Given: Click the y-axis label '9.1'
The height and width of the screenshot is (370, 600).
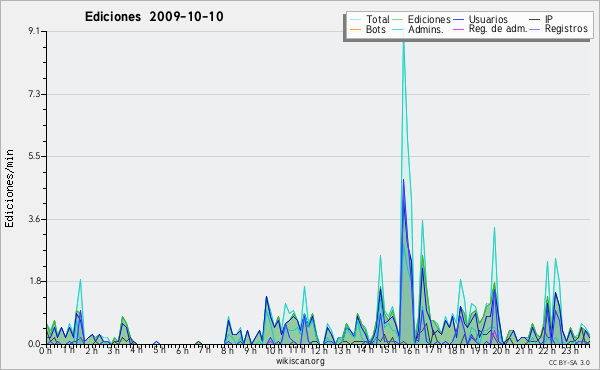Looking at the screenshot, I should click(34, 31).
